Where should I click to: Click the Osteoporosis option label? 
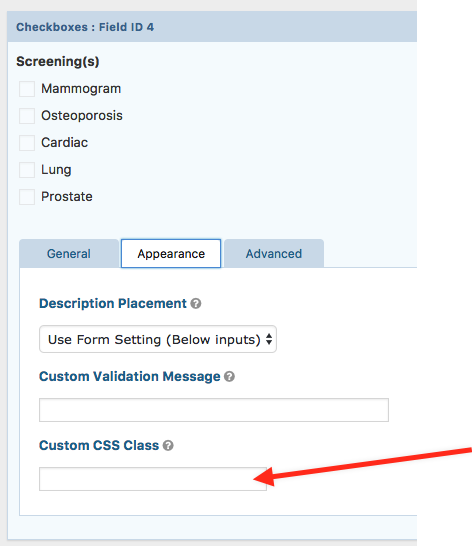82,116
